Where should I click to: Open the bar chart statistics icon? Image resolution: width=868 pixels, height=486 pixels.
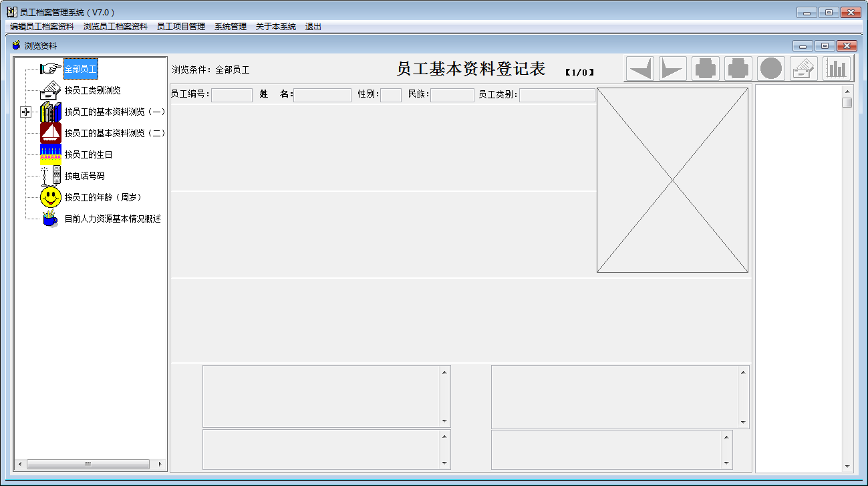(835, 67)
